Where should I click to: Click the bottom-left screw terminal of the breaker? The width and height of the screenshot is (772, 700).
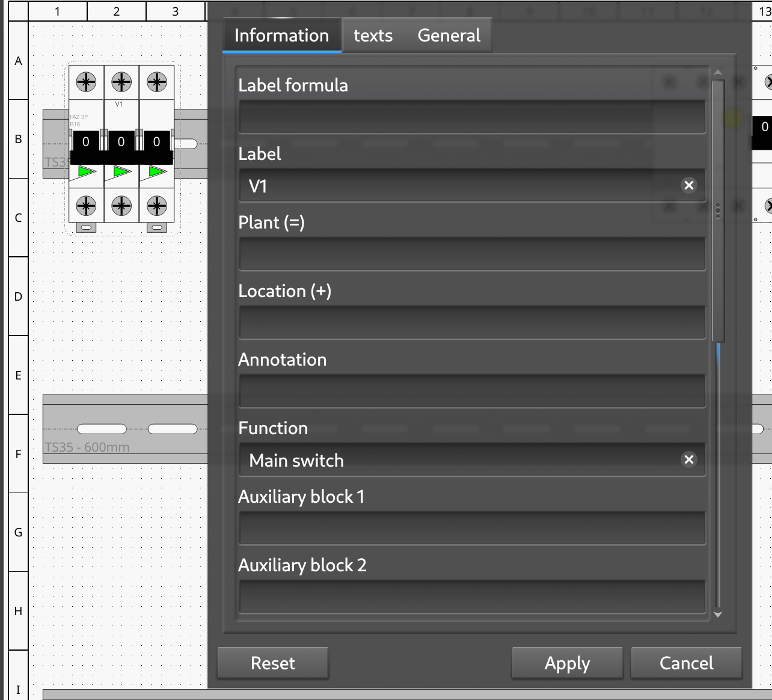[86, 206]
